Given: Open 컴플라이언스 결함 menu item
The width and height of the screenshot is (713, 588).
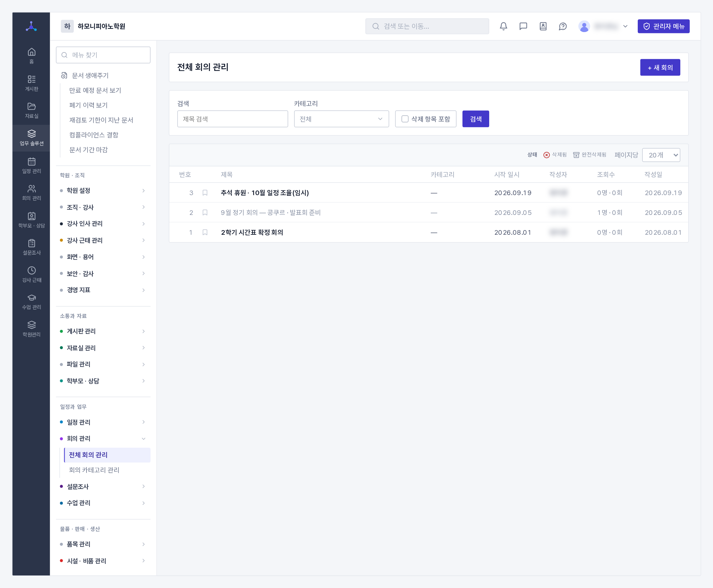Looking at the screenshot, I should pos(94,135).
